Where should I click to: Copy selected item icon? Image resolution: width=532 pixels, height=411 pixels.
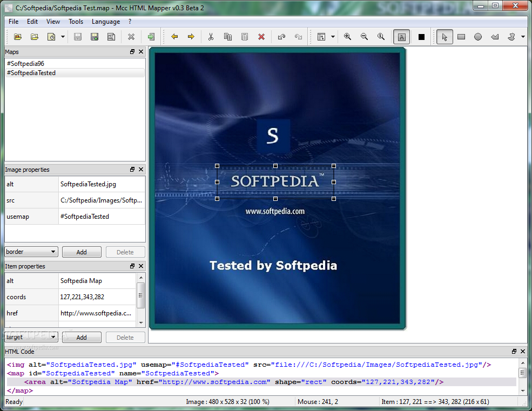[228, 37]
